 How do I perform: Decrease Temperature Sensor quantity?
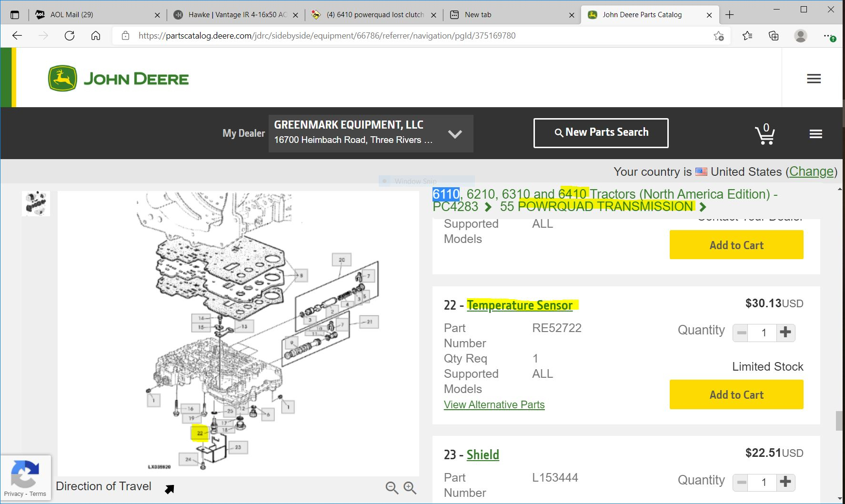(741, 333)
